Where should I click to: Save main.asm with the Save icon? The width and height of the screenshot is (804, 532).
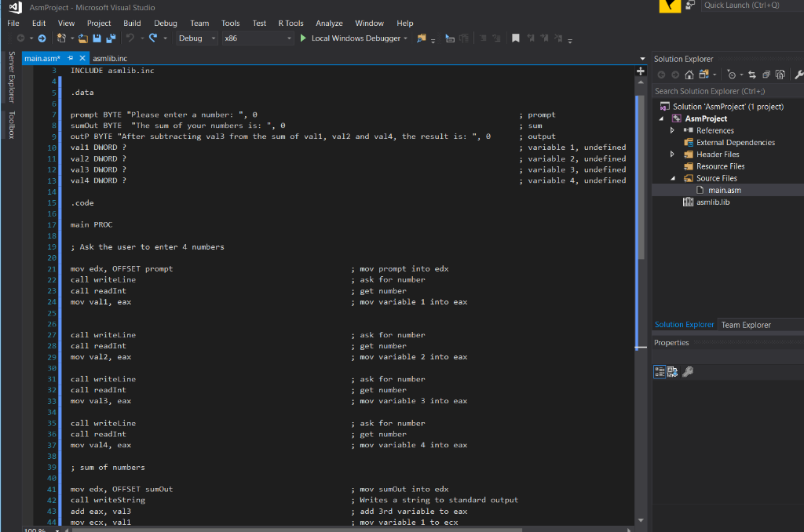[97, 38]
